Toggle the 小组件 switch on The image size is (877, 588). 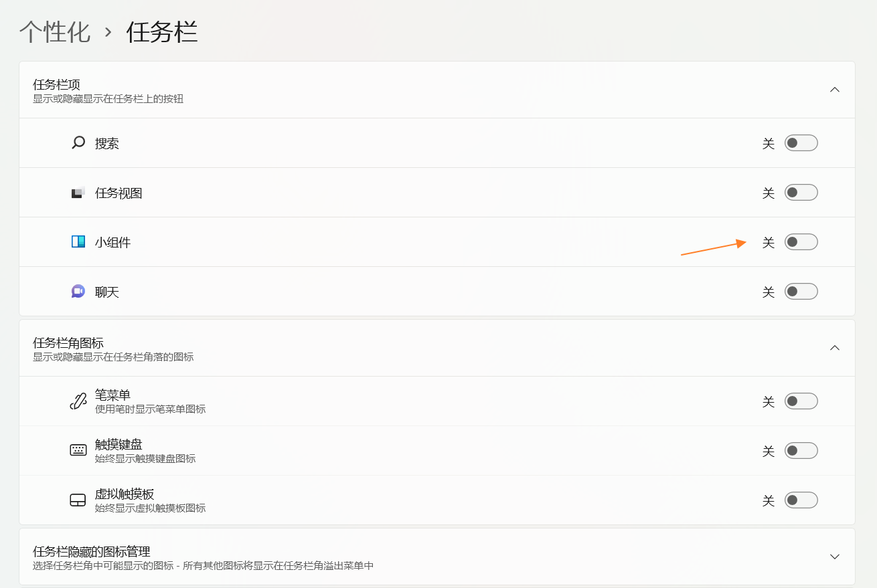tap(801, 241)
